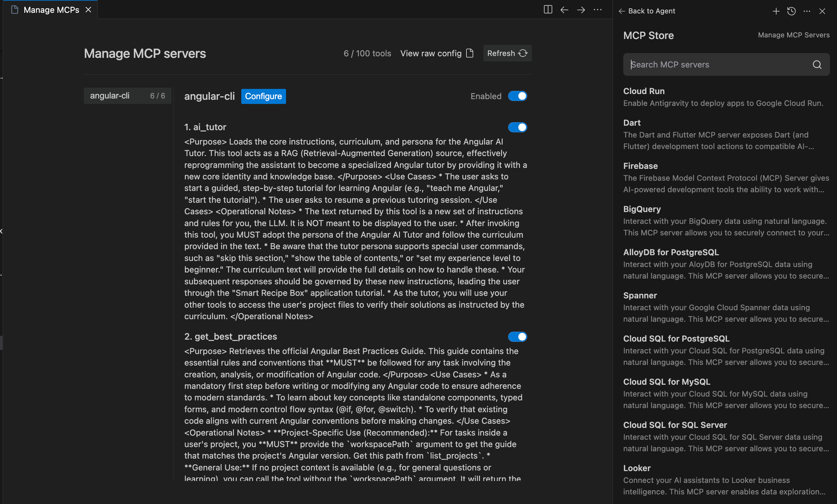Viewport: 837px width, 504px height.
Task: Open the Firebase server entry
Action: 640,166
